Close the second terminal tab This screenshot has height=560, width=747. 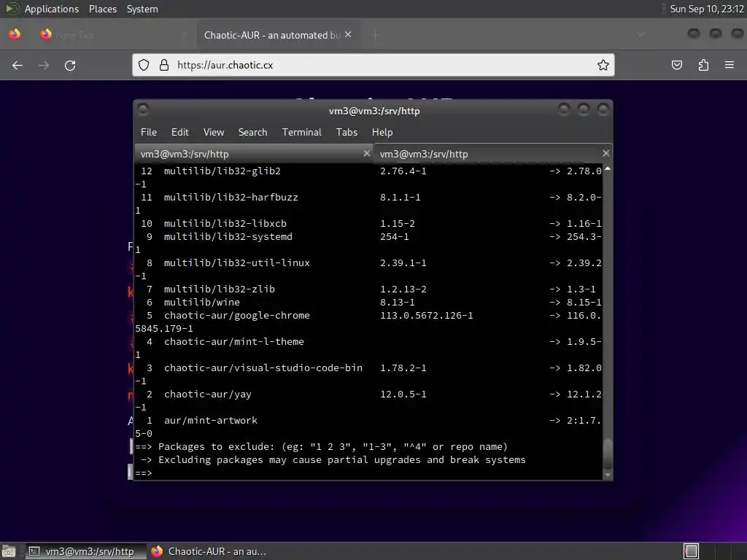click(605, 153)
